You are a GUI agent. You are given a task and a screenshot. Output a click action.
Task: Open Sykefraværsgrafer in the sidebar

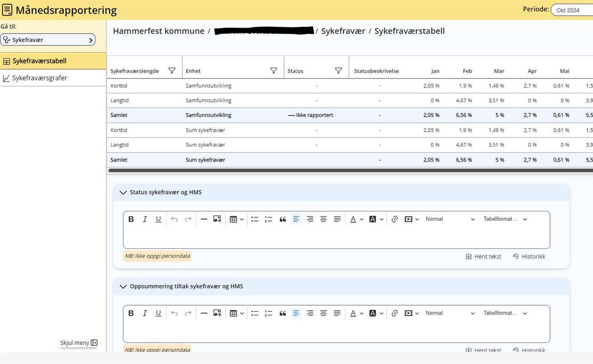(x=40, y=78)
